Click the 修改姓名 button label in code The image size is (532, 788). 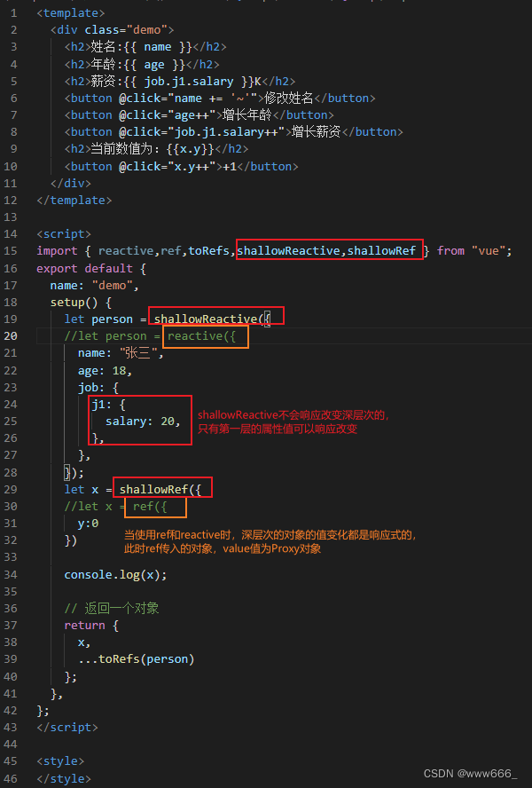(289, 98)
